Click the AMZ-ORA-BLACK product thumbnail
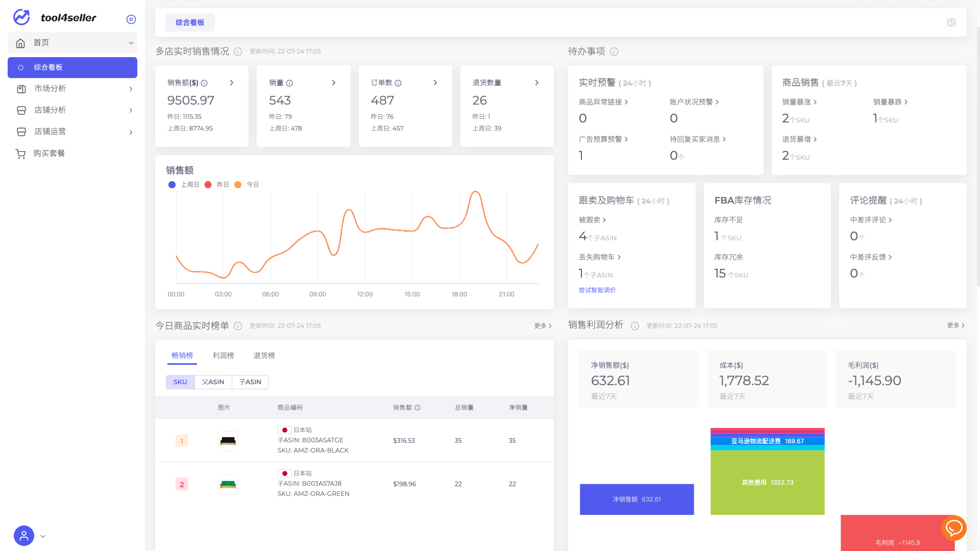This screenshot has width=980, height=551. tap(228, 441)
